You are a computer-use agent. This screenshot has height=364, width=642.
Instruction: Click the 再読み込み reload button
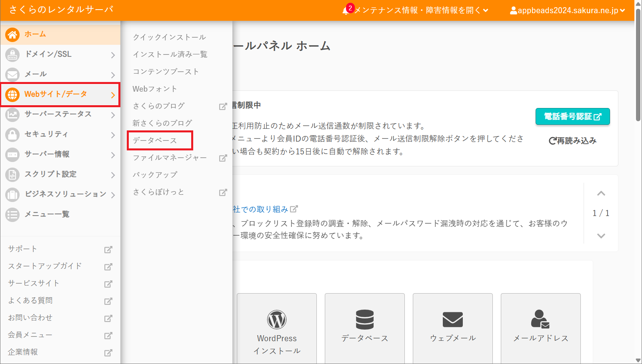(572, 141)
